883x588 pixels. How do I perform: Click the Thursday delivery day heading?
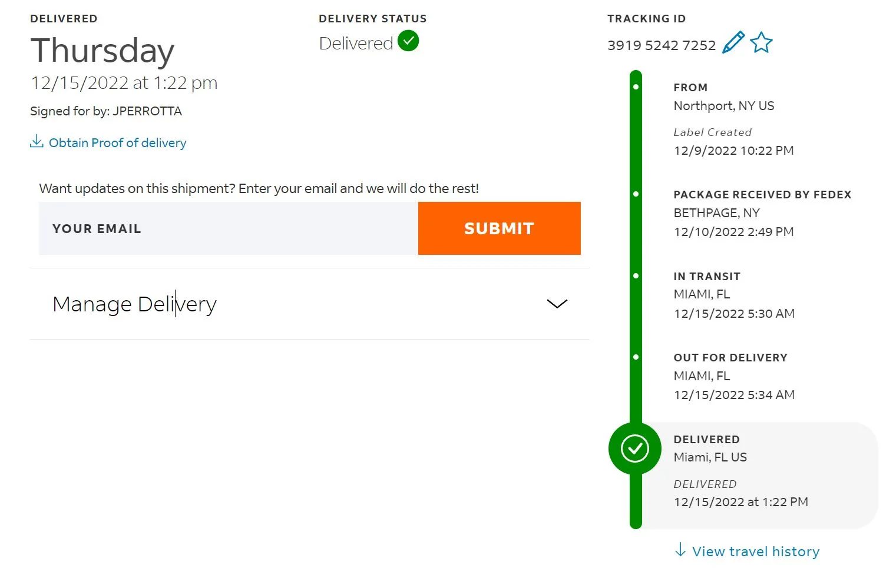(x=102, y=51)
